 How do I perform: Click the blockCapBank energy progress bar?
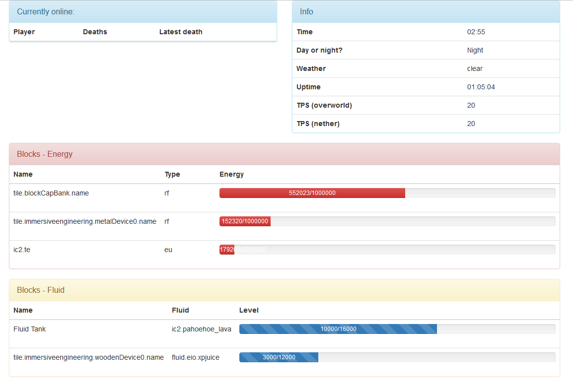pos(387,193)
